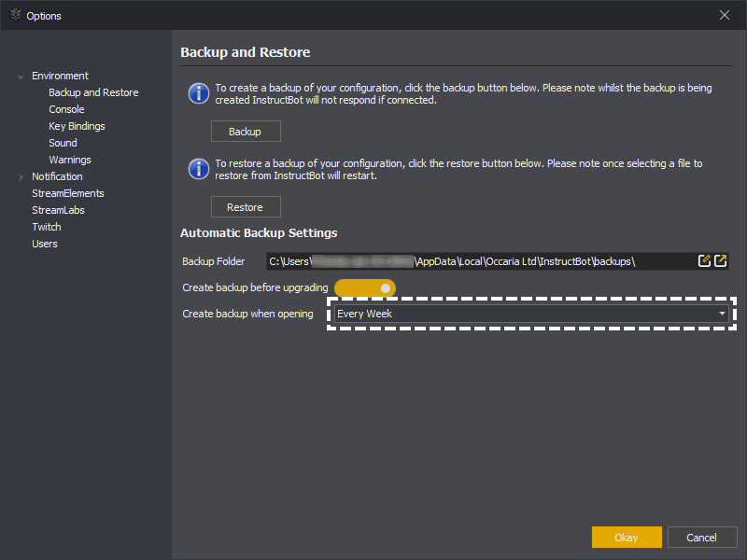747x560 pixels.
Task: Click the edit backup folder path icon
Action: point(704,261)
